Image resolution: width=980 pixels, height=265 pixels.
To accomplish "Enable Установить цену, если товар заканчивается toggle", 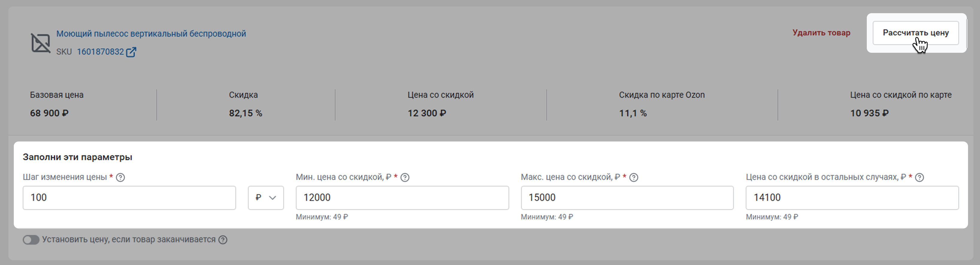I will point(31,240).
